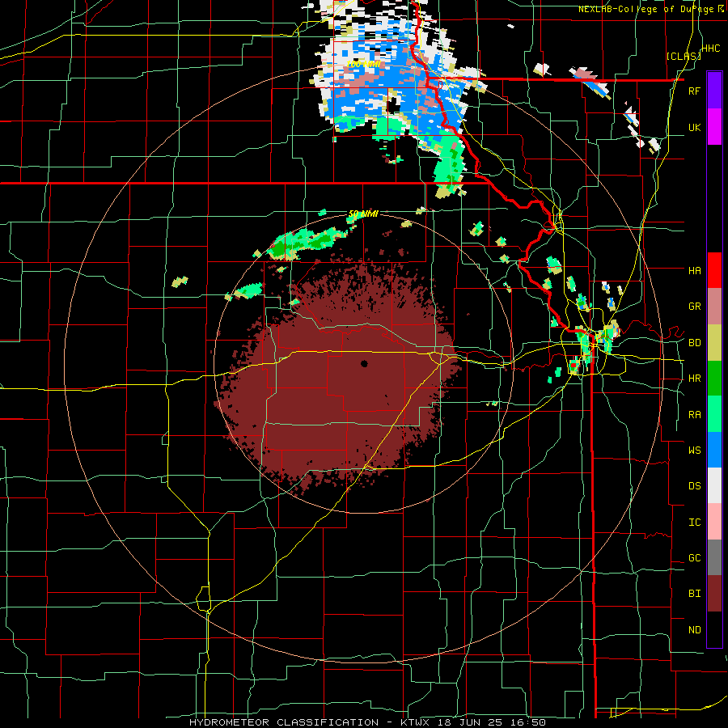This screenshot has height=728, width=728.
Task: Click the 50 NMI range ring label
Action: [363, 214]
